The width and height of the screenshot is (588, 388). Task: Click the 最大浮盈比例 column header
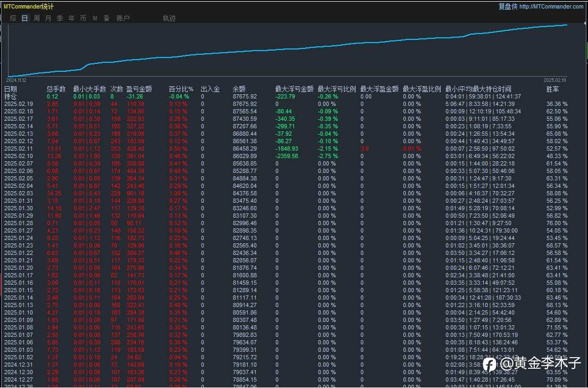pyautogui.click(x=422, y=89)
